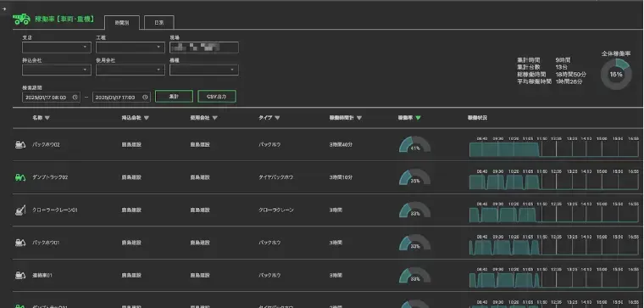Switch to the 日別 tab
644x308 pixels.
click(x=159, y=23)
